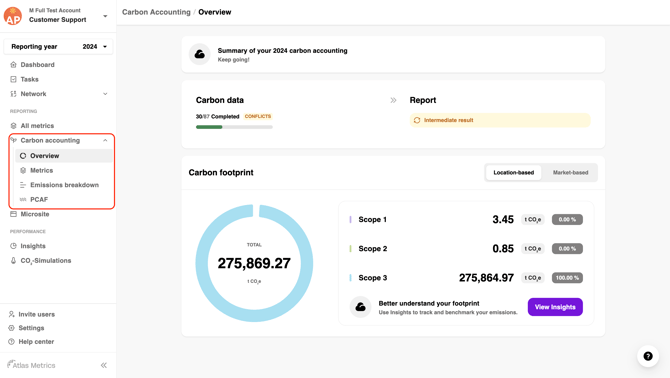Collapse the sidebar with double chevron
Viewport: 670px width, 378px height.
click(x=104, y=365)
